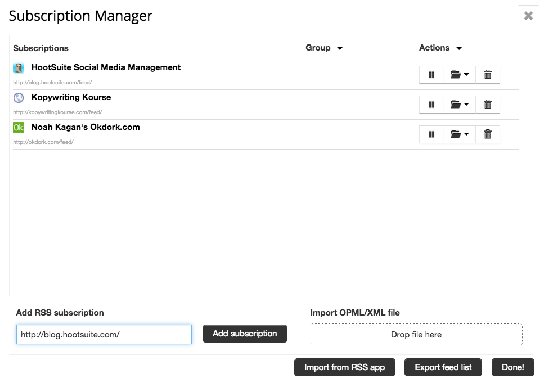This screenshot has height=392, width=544.
Task: Open folder dropdown for Noah Kagan's Okdork.com
Action: click(460, 134)
